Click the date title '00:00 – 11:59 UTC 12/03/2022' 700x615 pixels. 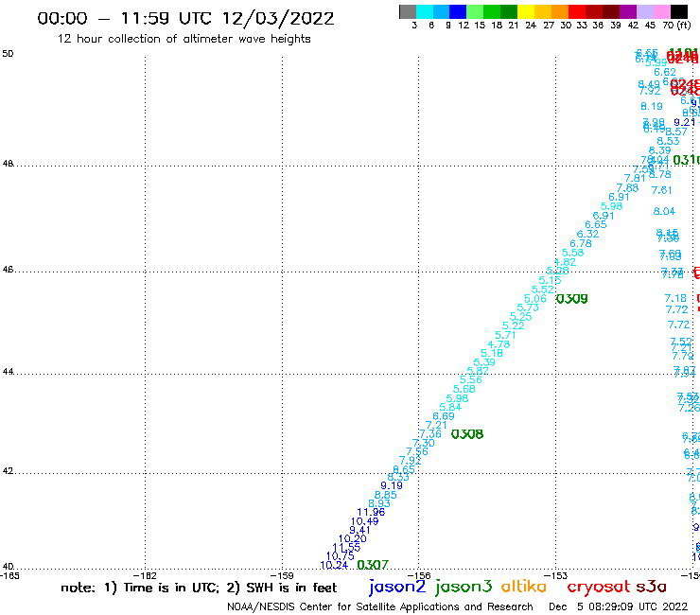tap(185, 19)
